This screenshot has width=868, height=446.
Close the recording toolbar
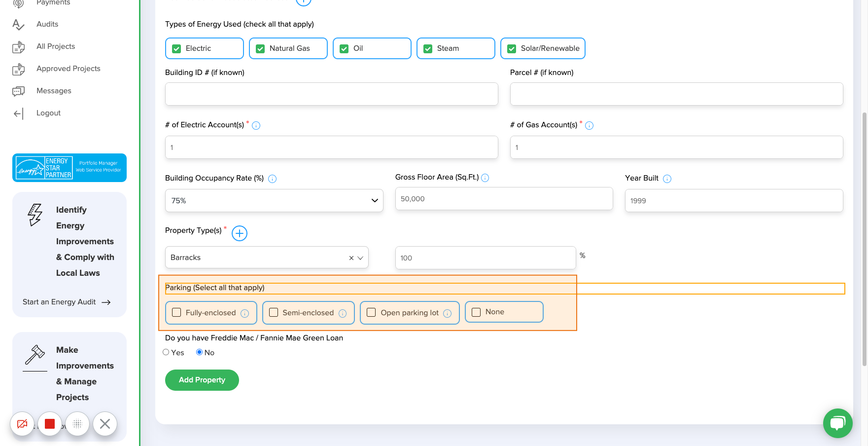tap(105, 424)
